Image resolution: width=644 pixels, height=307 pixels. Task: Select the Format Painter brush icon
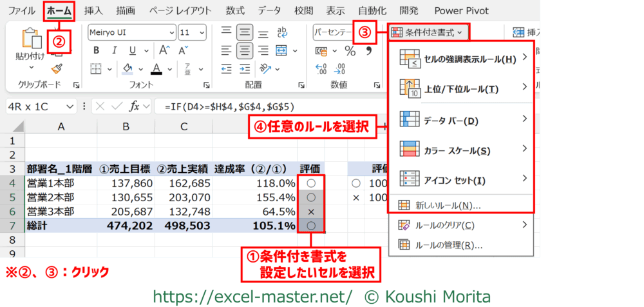coord(57,68)
